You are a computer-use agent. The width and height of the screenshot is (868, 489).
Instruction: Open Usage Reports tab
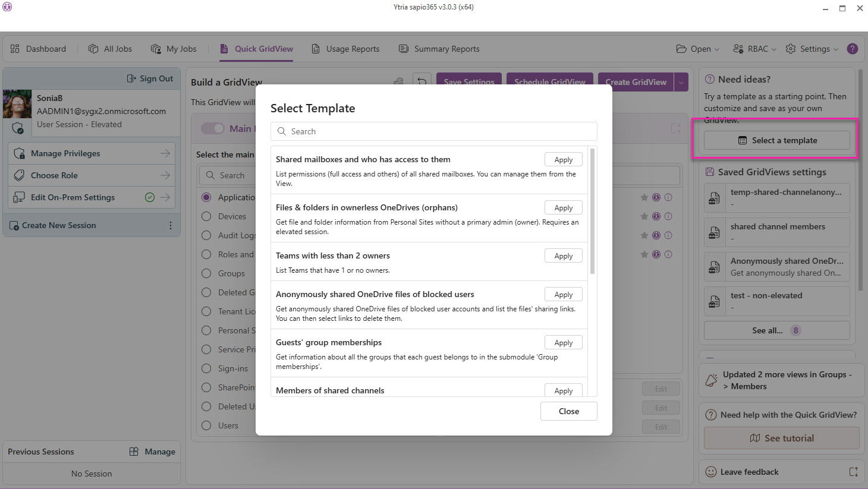(345, 49)
